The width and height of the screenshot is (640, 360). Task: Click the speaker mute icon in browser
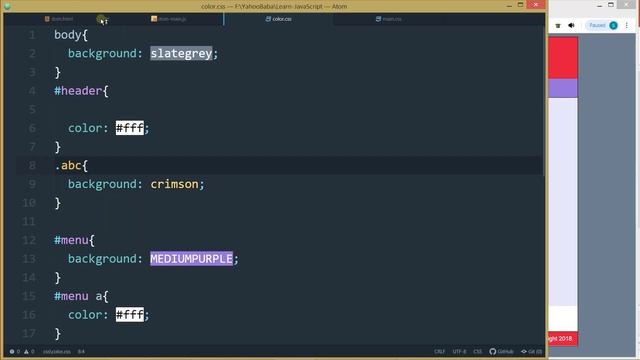pos(571,25)
